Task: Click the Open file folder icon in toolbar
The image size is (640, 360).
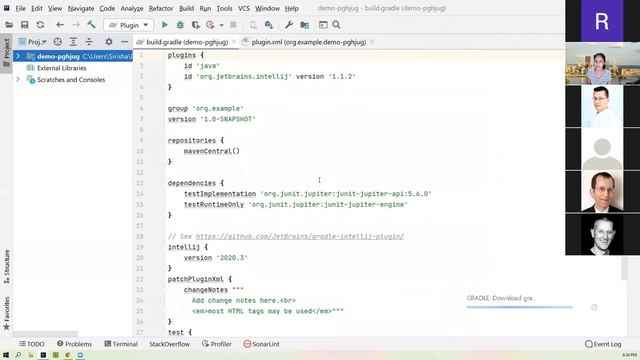Action: 9,25
